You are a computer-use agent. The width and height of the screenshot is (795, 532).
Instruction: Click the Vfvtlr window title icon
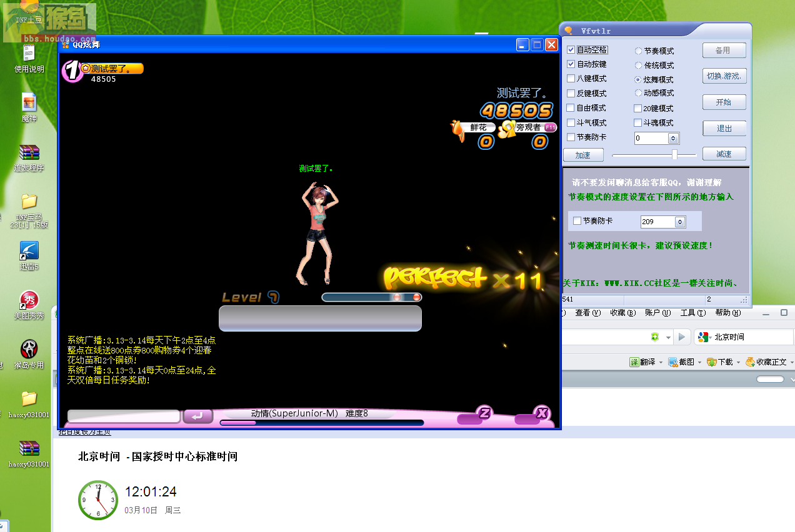(568, 31)
